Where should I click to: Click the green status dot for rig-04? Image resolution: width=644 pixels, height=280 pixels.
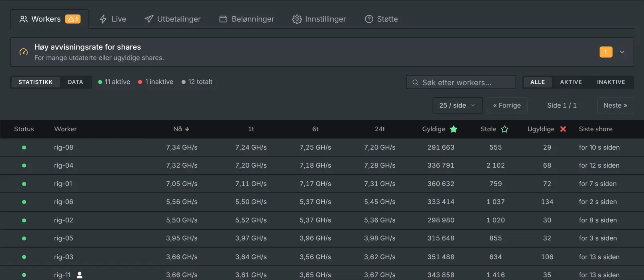pyautogui.click(x=24, y=166)
